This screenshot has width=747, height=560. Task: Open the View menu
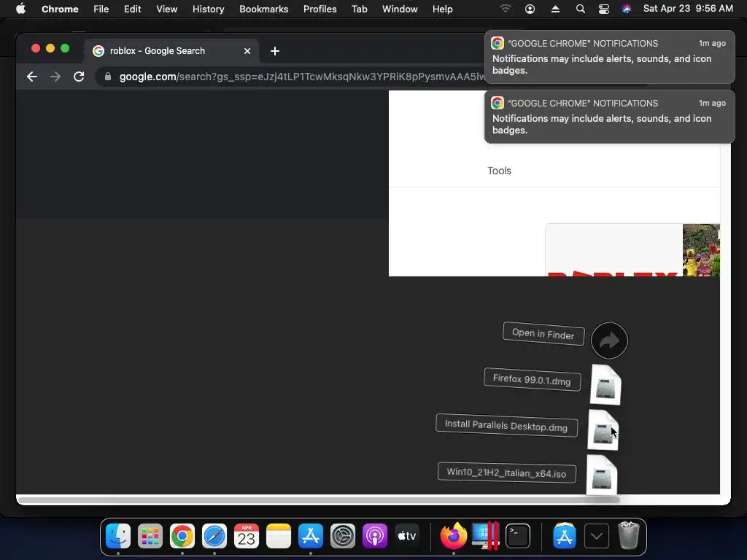[x=167, y=9]
